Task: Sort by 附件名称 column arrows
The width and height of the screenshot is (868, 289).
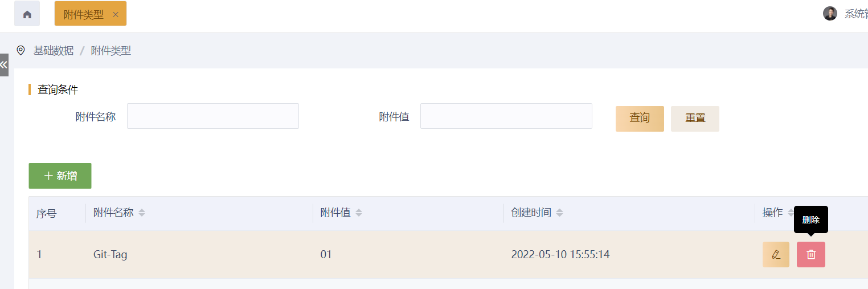Action: pyautogui.click(x=142, y=213)
